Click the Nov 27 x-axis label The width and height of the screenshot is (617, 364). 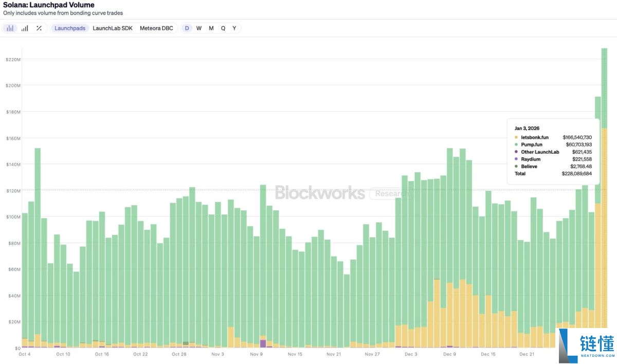pos(372,354)
